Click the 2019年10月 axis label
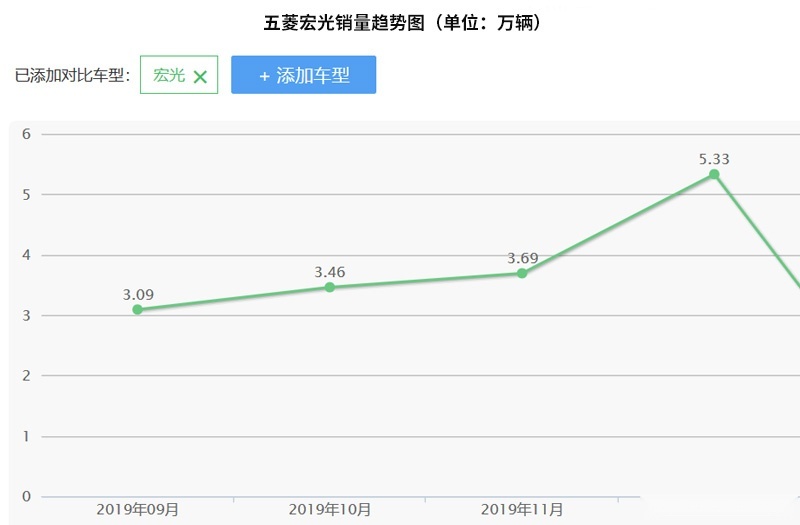800x525 pixels. [330, 509]
